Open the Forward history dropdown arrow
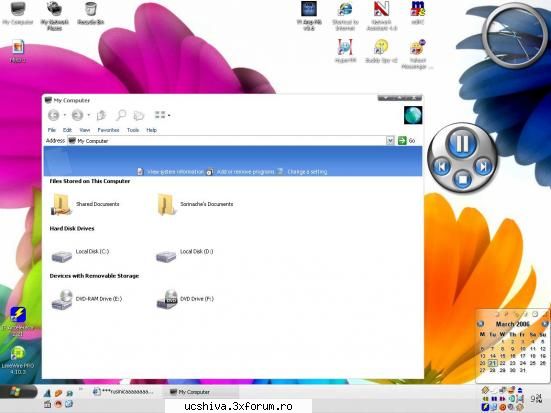551x413 pixels. tap(89, 115)
